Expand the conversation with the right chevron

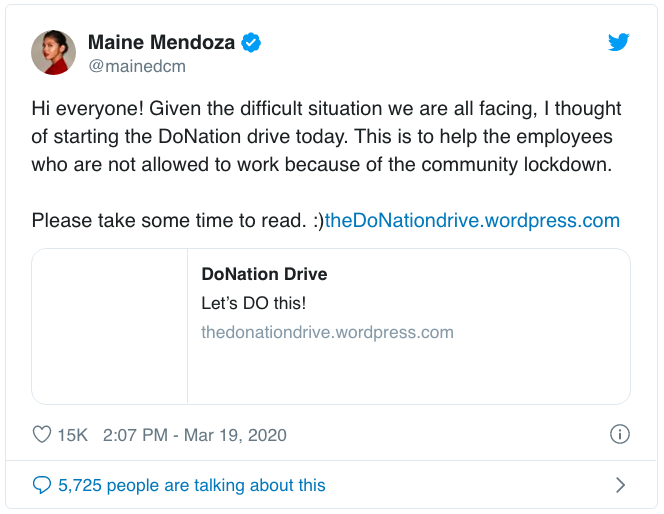point(620,485)
